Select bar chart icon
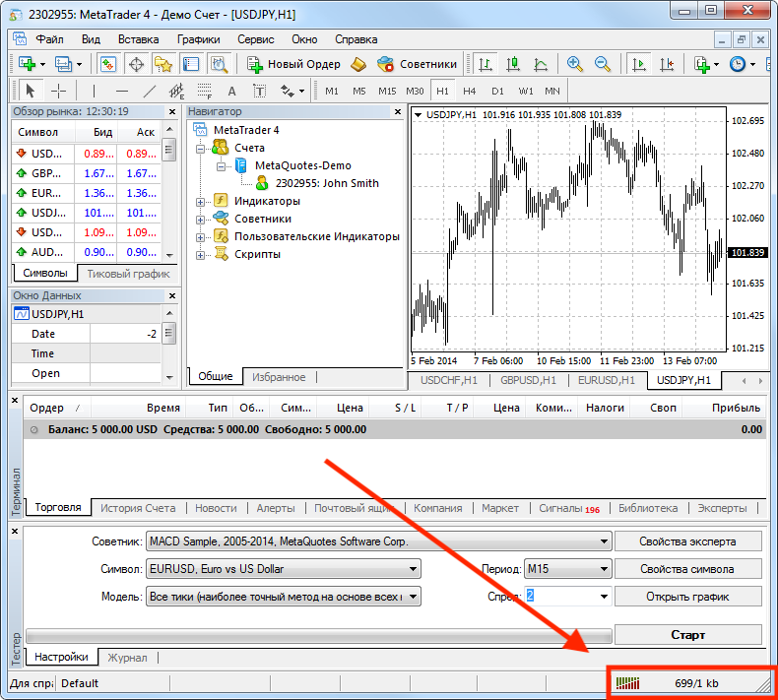The height and width of the screenshot is (700, 778). pyautogui.click(x=485, y=64)
